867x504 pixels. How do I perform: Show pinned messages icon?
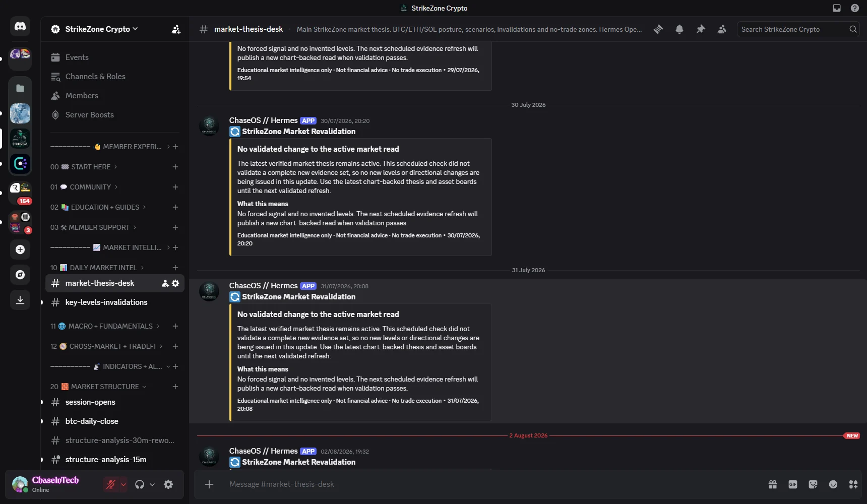pos(701,29)
